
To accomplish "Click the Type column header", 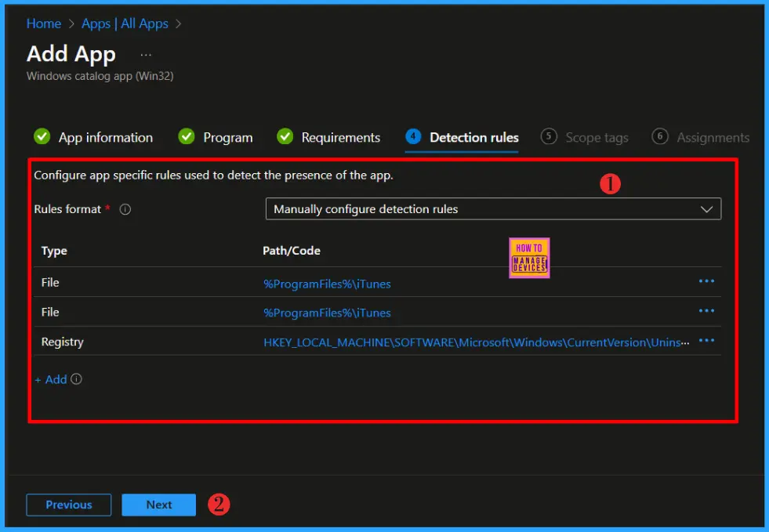I will [x=54, y=251].
